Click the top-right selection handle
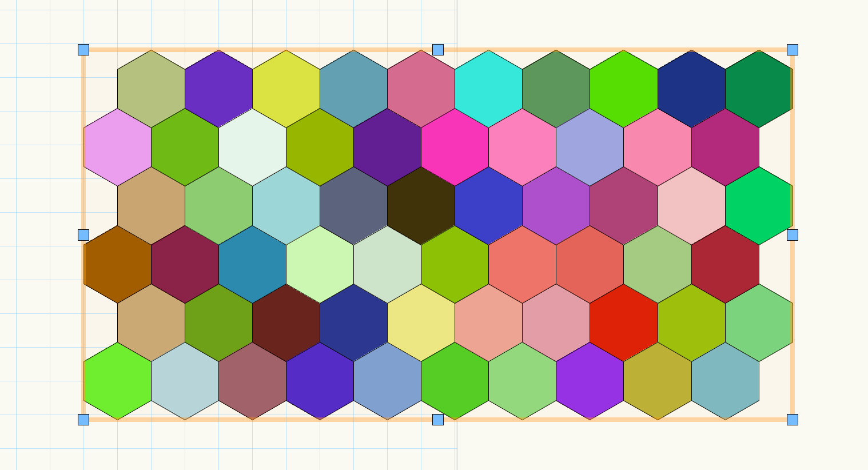This screenshot has height=470, width=868. (793, 50)
